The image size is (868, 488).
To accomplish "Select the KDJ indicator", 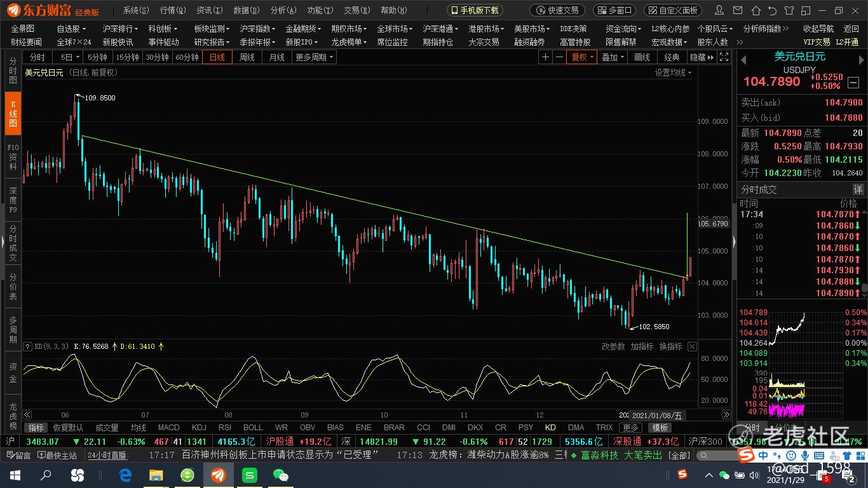I will (x=199, y=428).
